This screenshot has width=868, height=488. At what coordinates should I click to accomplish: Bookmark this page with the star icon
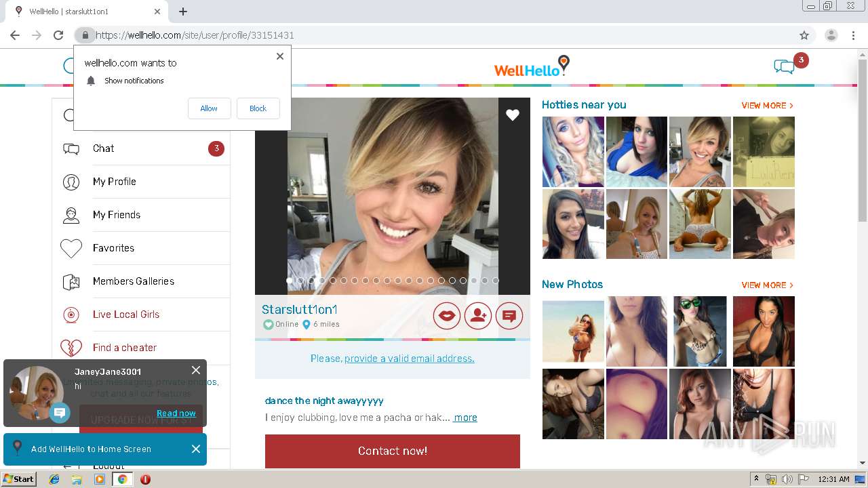804,35
